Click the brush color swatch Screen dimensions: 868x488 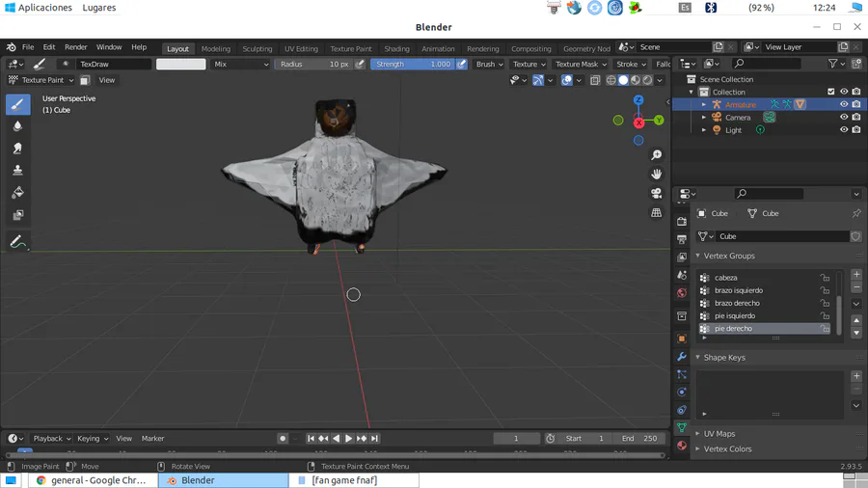181,65
